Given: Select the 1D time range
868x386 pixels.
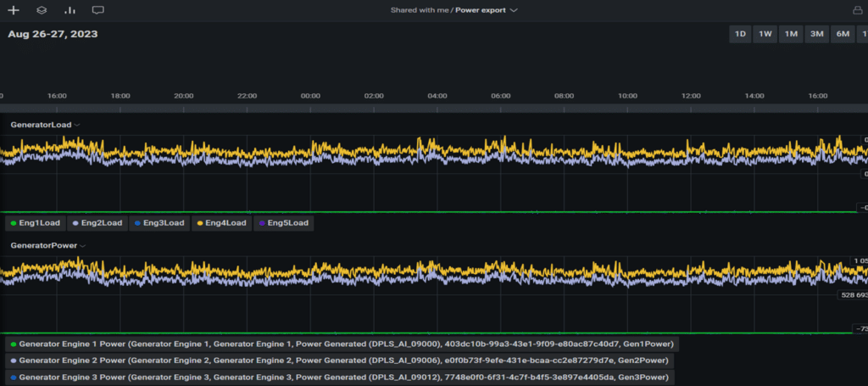Looking at the screenshot, I should (740, 34).
